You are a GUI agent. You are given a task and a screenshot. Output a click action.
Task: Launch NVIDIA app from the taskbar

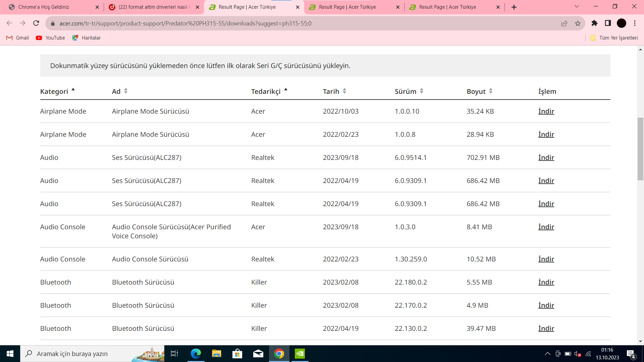[300, 354]
